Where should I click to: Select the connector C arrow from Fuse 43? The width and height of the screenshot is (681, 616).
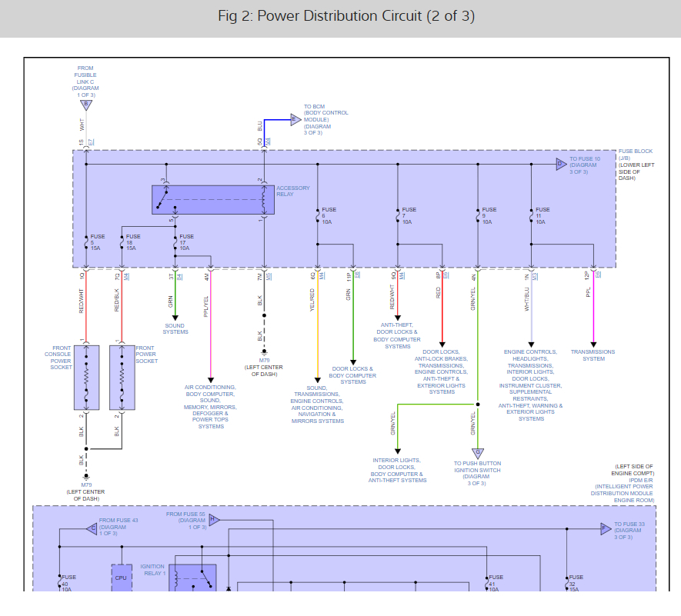coord(92,528)
